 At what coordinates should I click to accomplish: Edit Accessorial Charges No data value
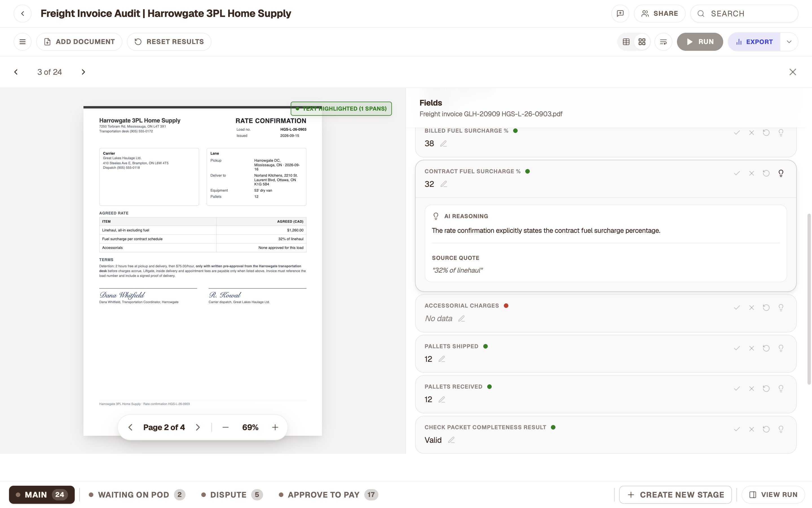[x=462, y=319]
